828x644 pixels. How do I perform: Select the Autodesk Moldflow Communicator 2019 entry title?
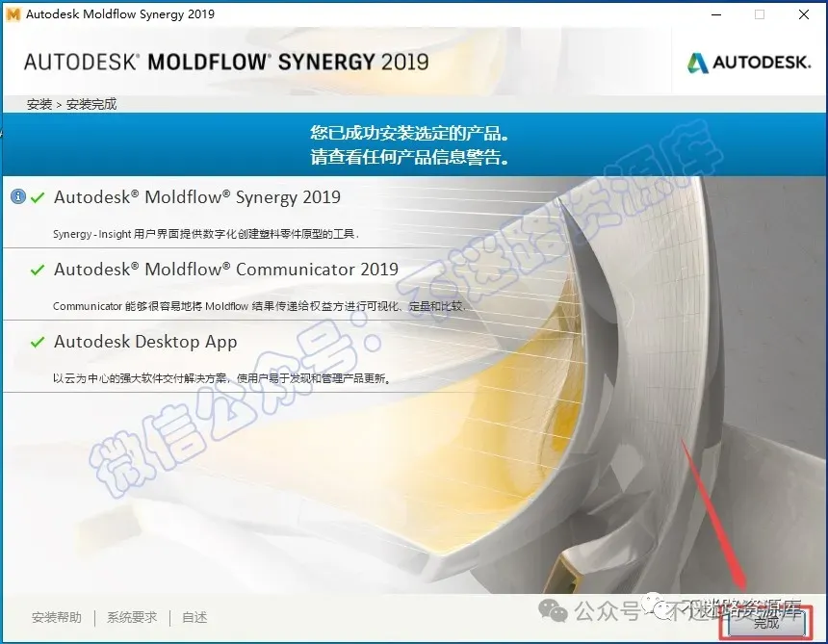[226, 270]
